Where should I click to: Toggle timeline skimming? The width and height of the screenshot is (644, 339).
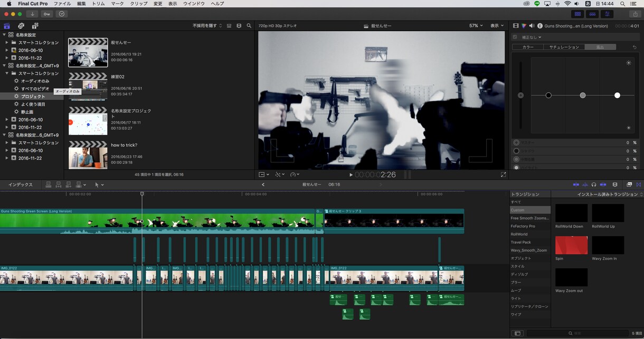coord(576,185)
